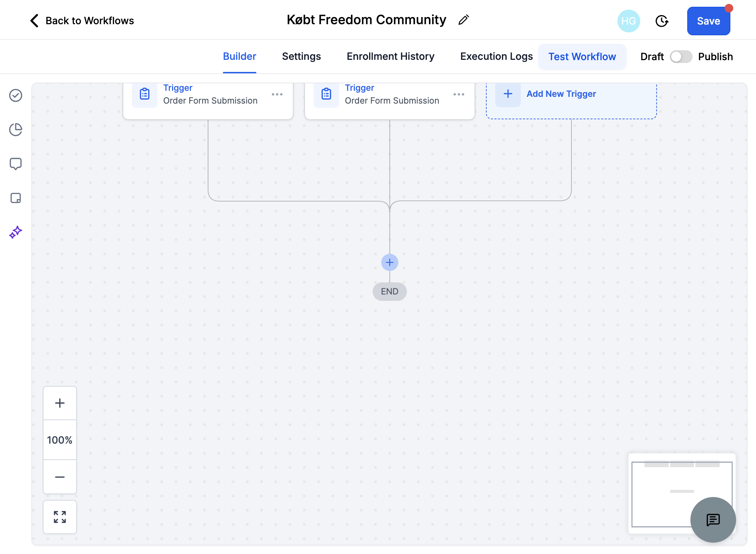Select the Draft label
Image resolution: width=756 pixels, height=554 pixels.
[x=652, y=57]
